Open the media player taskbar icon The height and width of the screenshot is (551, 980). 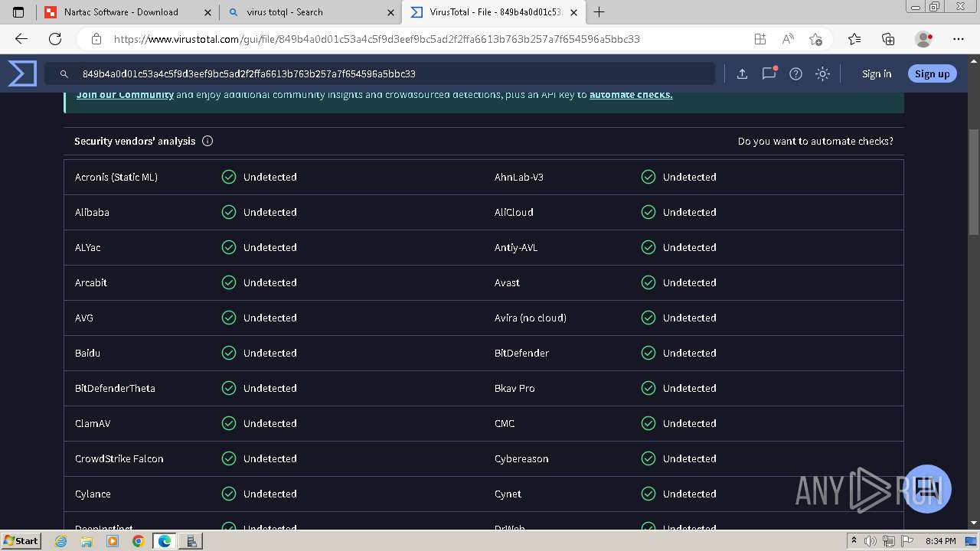coord(113,541)
